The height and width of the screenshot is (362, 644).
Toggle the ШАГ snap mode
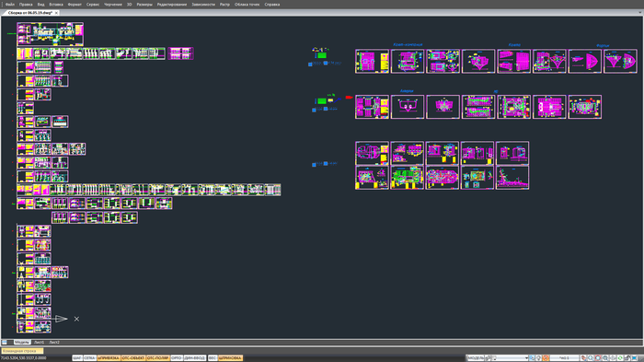click(x=76, y=358)
